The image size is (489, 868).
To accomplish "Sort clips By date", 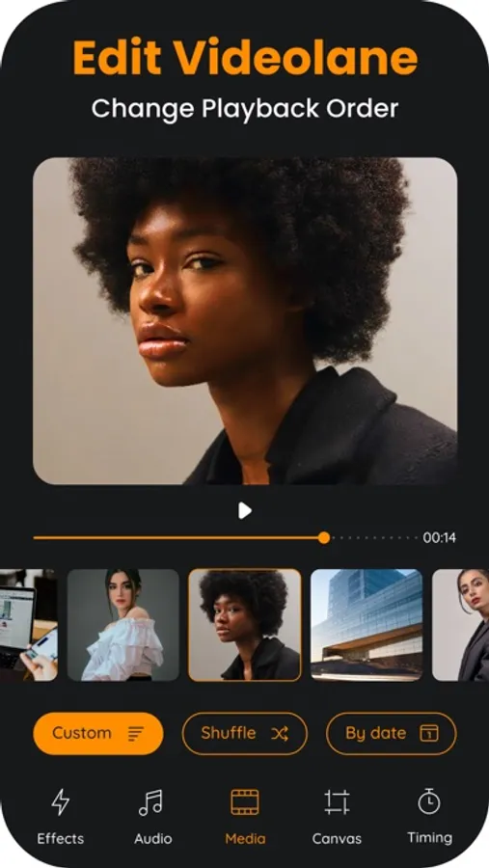I will click(392, 734).
